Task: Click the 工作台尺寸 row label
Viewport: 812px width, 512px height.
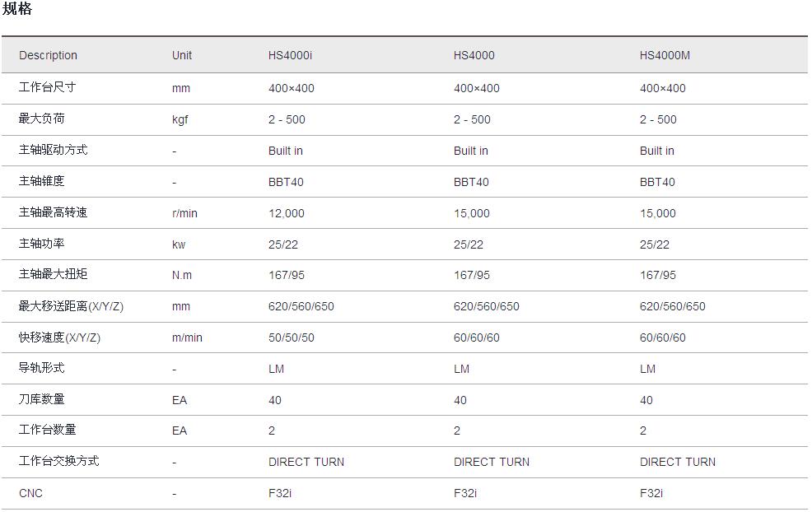Action: pyautogui.click(x=48, y=87)
